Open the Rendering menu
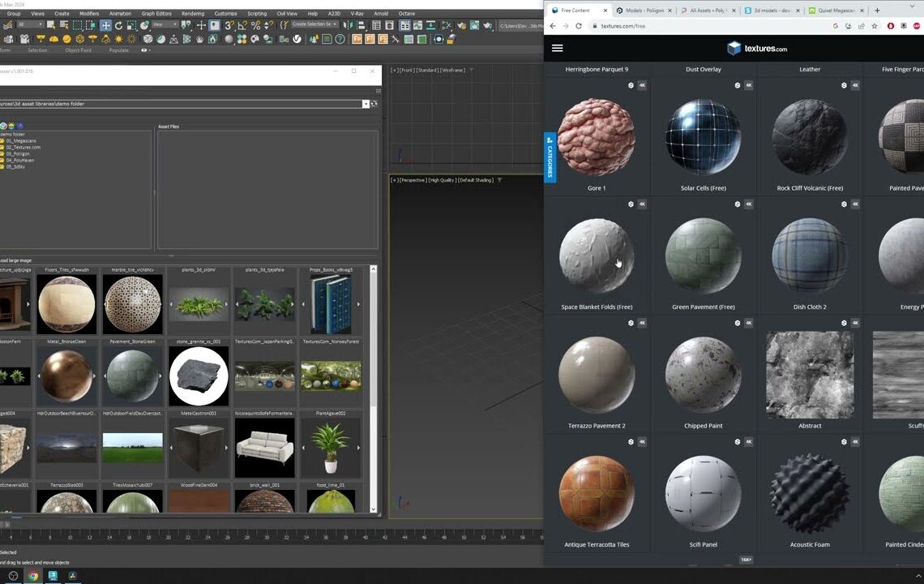 195,13
